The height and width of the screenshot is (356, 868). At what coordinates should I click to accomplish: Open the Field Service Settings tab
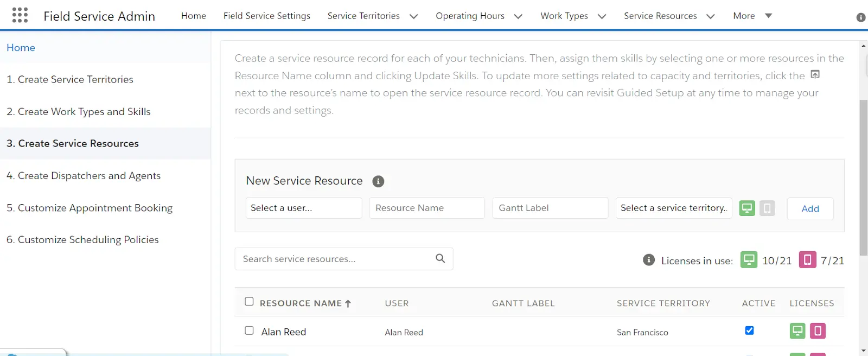(x=267, y=16)
